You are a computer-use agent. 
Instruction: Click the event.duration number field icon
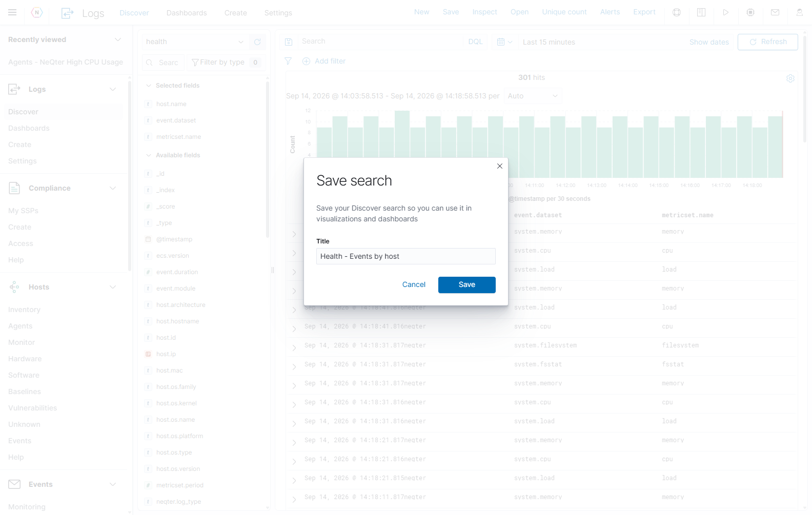click(x=148, y=272)
